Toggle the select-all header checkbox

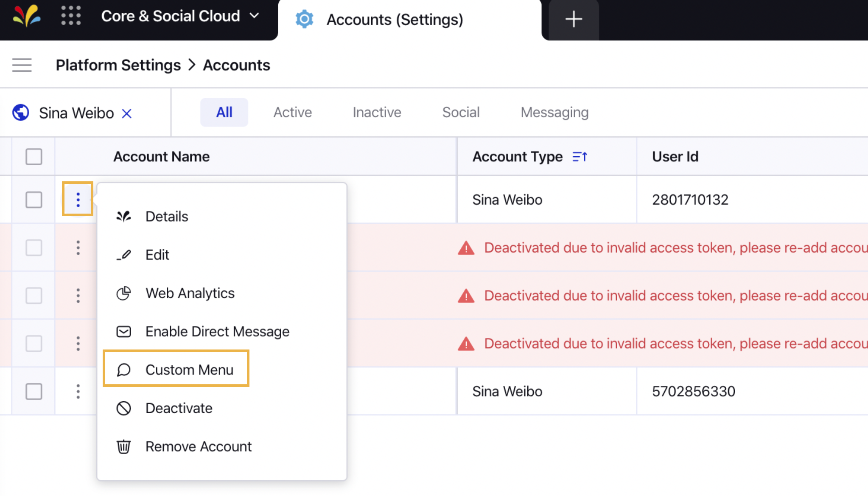click(34, 156)
